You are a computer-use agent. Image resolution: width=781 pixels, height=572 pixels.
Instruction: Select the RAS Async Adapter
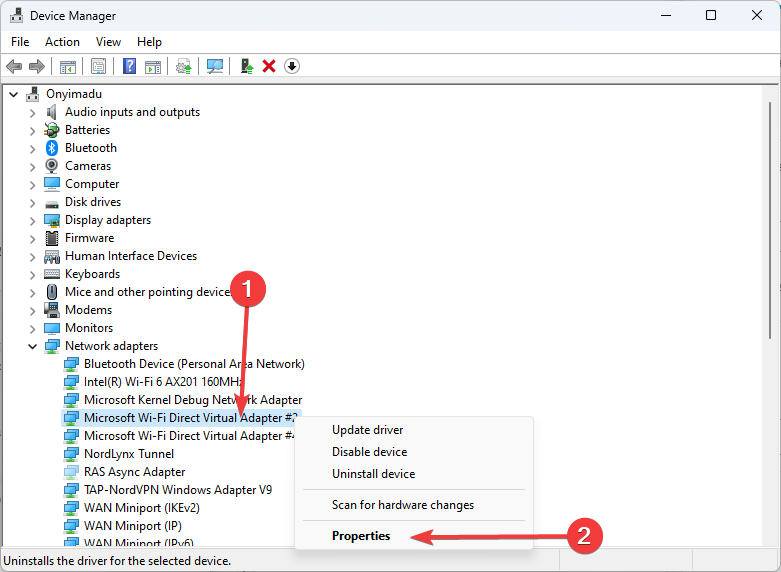tap(134, 471)
